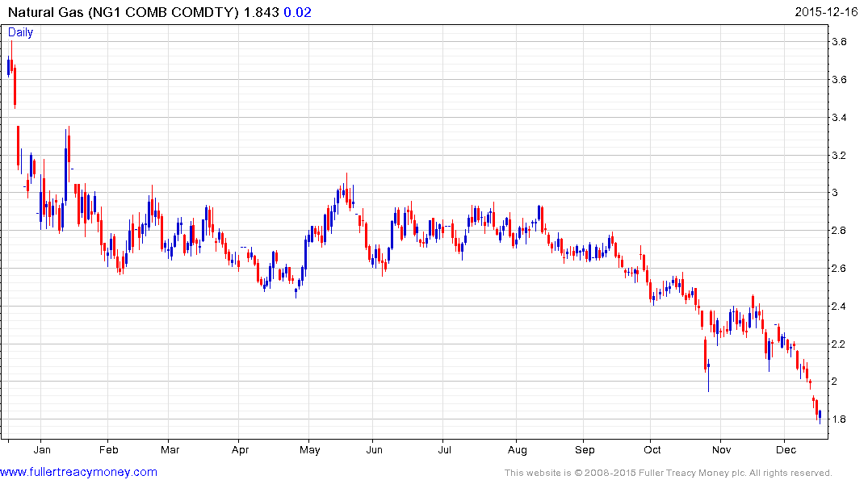Select the 2015-12-16 date in the header
Screen dimensions: 868x484
[827, 12]
